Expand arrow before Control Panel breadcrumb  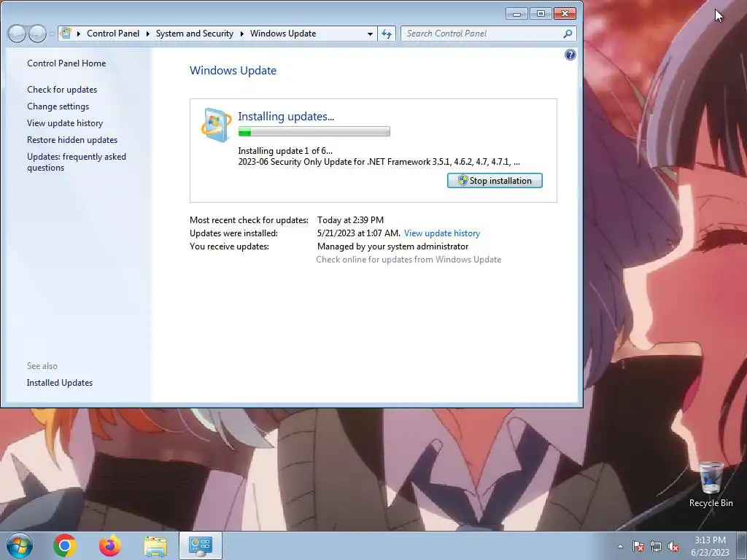tap(79, 34)
